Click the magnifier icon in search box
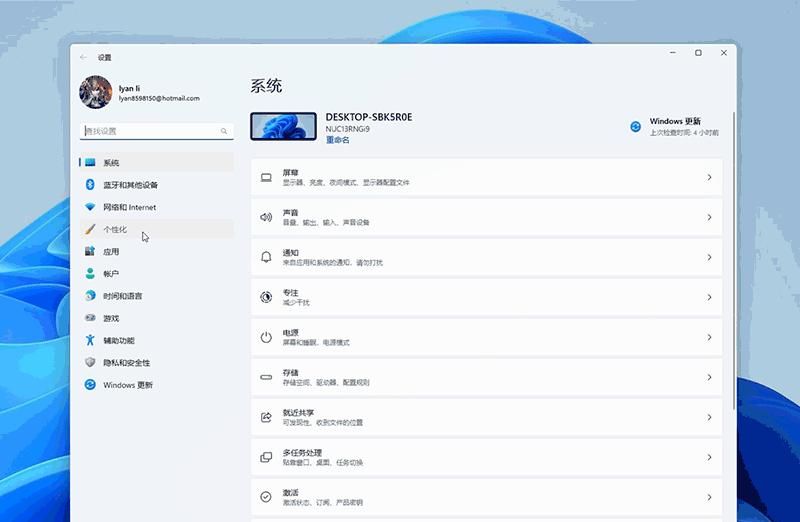 tap(223, 131)
